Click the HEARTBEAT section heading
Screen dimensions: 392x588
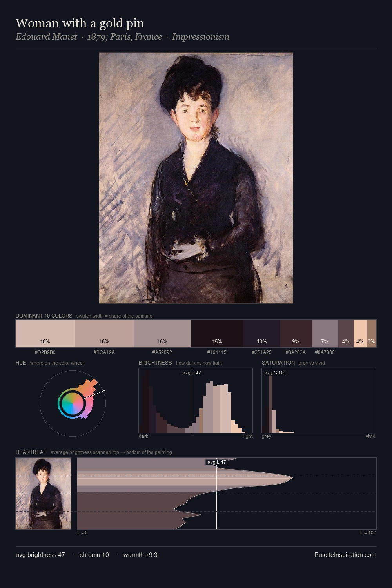point(31,452)
